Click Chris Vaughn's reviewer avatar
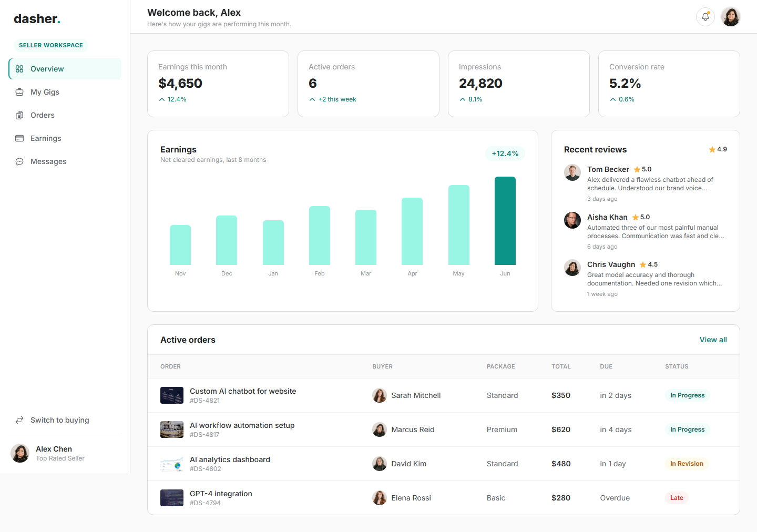Screen dimensions: 757x532 tap(572, 268)
